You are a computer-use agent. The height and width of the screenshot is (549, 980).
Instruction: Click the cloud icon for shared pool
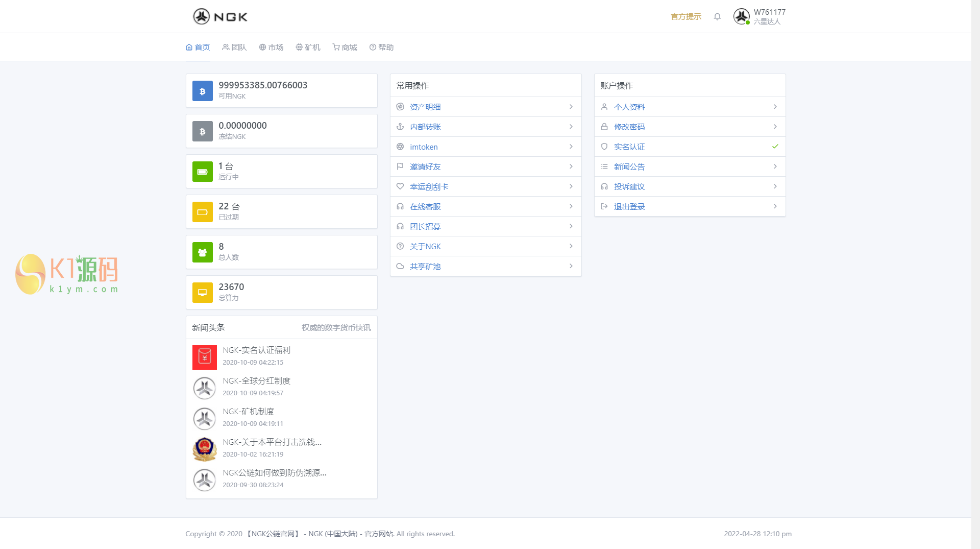point(400,266)
